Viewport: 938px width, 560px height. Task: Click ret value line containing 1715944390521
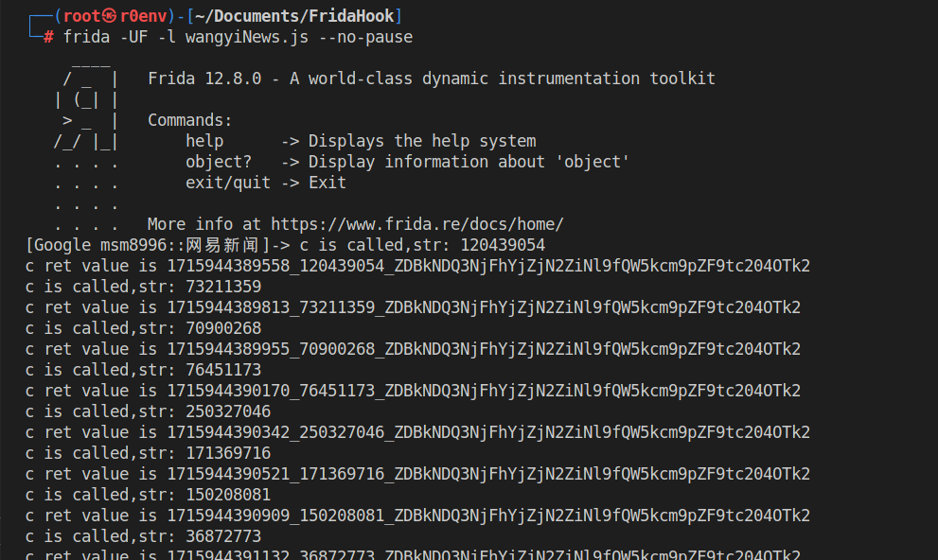pos(417,474)
